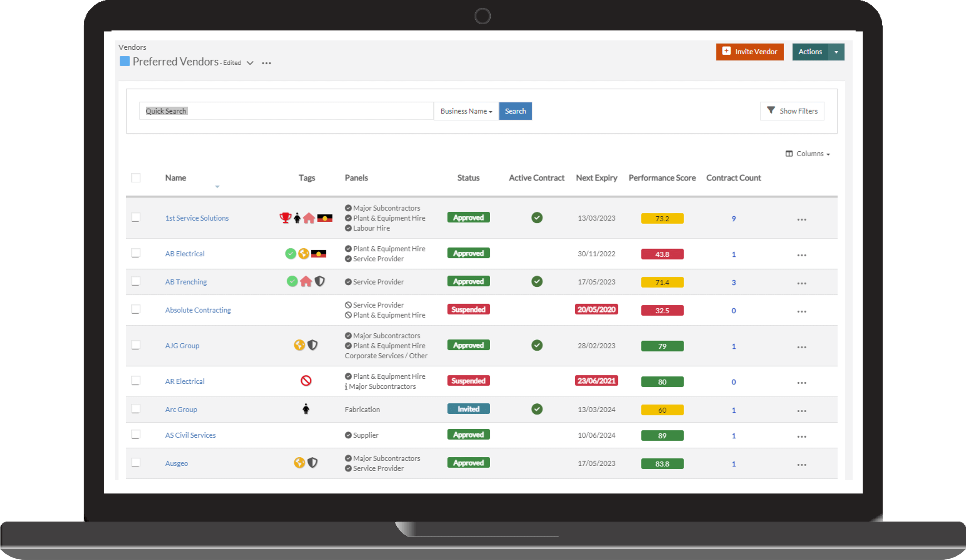This screenshot has width=966, height=560.
Task: Click the Invite Vendor button
Action: tap(750, 52)
